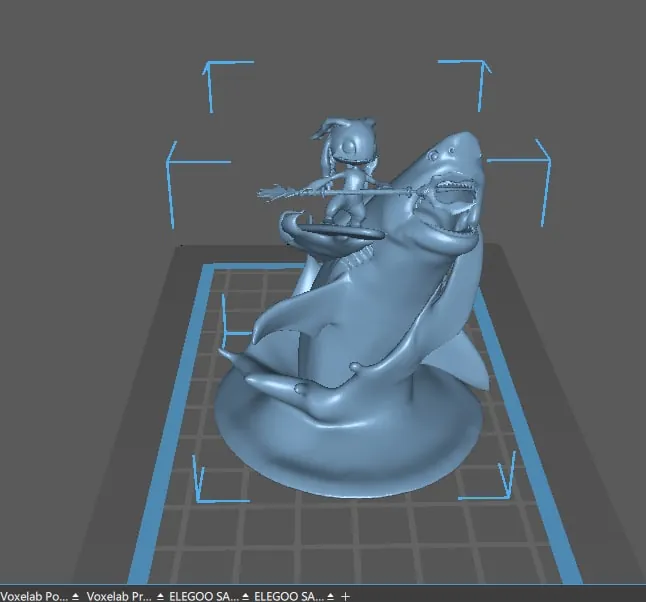
Task: Click eject icon next to Voxelab Po tab
Action: (x=76, y=596)
